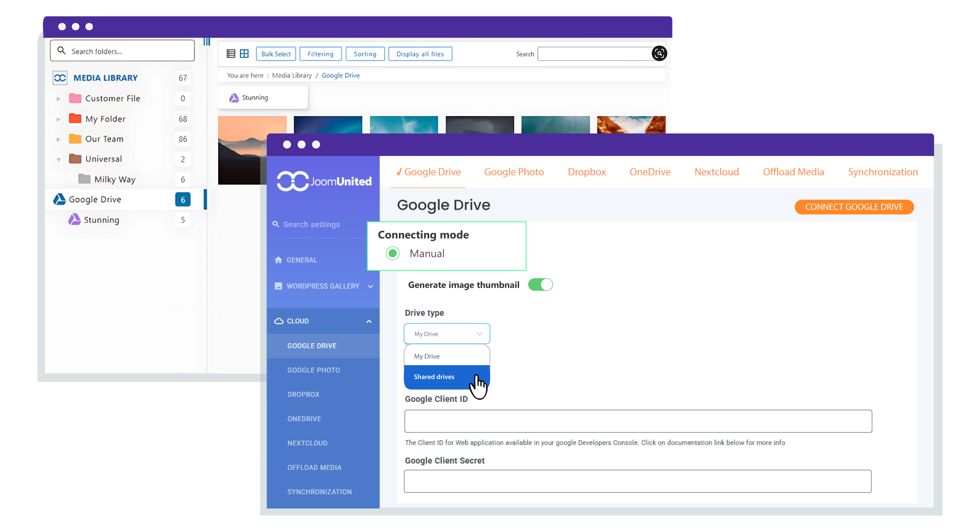Click the General home icon
Viewport: 980px width, 532px height.
278,260
